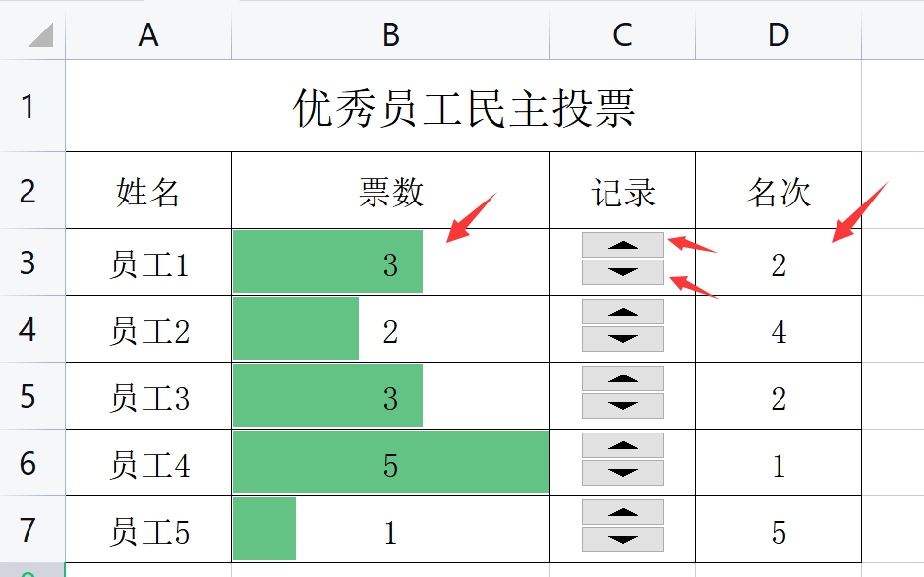The width and height of the screenshot is (924, 577).
Task: Select column C header
Action: point(622,34)
